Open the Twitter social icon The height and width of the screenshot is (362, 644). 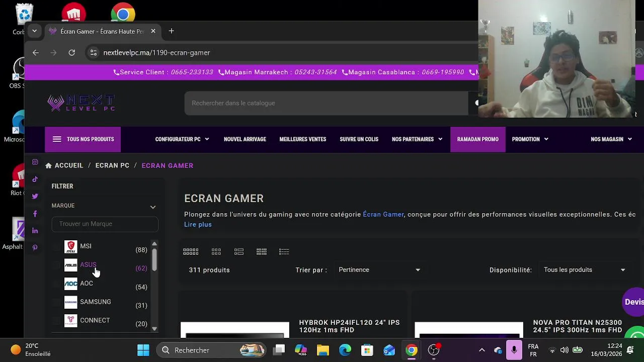(35, 197)
